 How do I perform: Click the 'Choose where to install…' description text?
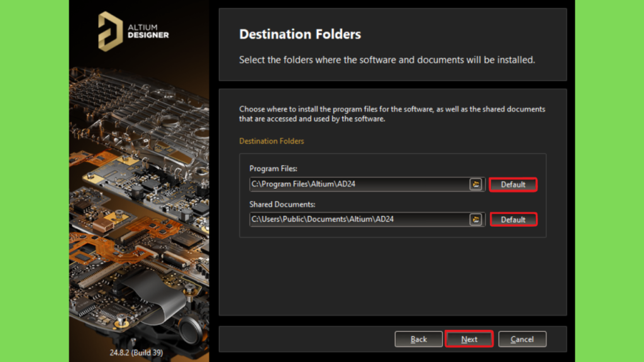click(392, 114)
